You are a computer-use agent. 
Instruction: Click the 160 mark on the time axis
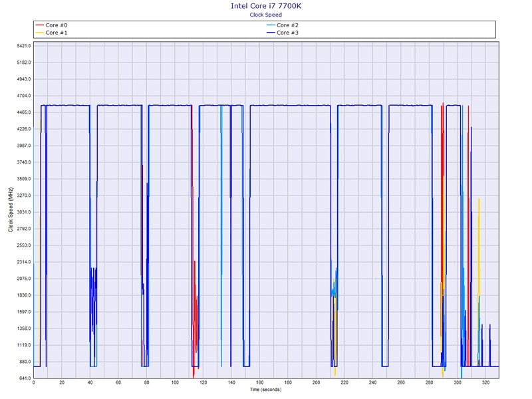pyautogui.click(x=259, y=383)
